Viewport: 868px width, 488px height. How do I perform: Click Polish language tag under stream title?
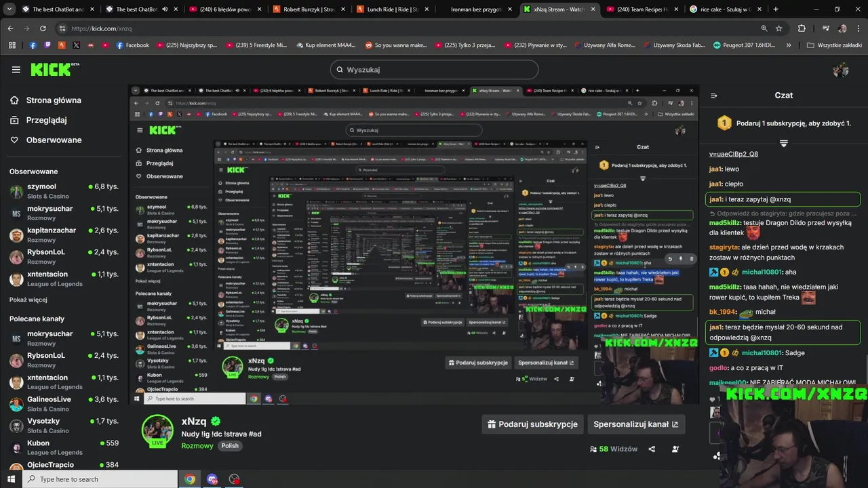230,446
